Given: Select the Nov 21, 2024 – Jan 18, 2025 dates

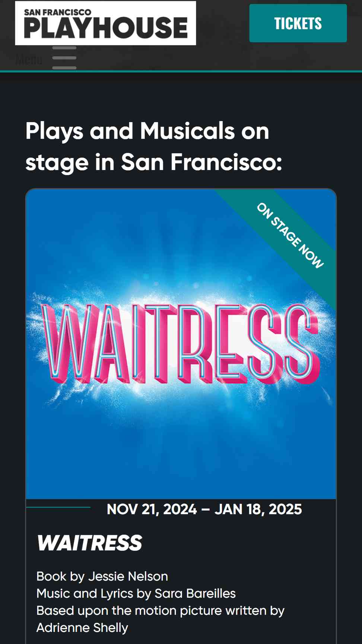Looking at the screenshot, I should 204,509.
